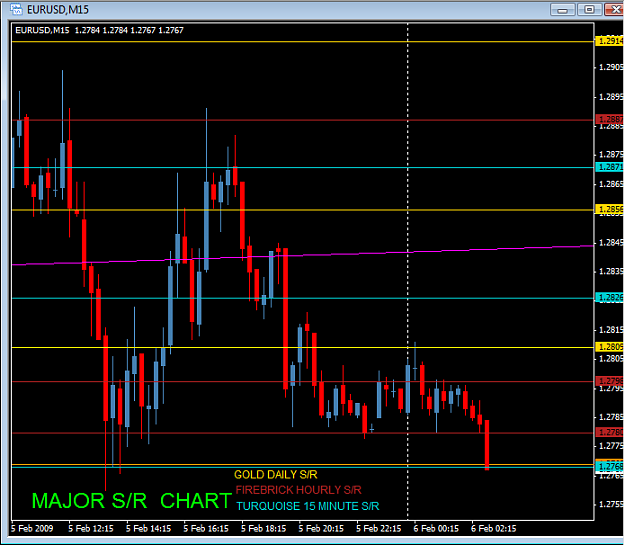Click the 1.2785 price scale value
This screenshot has width=625, height=545.
click(x=611, y=417)
